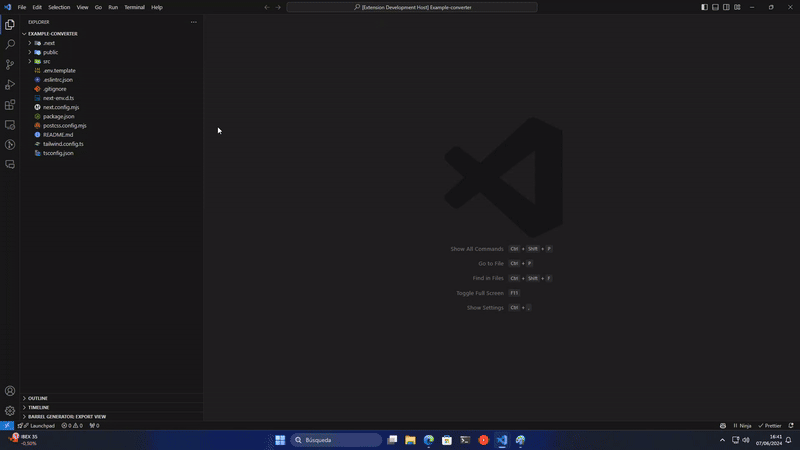Open the Help menu
Screen dimensions: 800x450
[x=157, y=7]
